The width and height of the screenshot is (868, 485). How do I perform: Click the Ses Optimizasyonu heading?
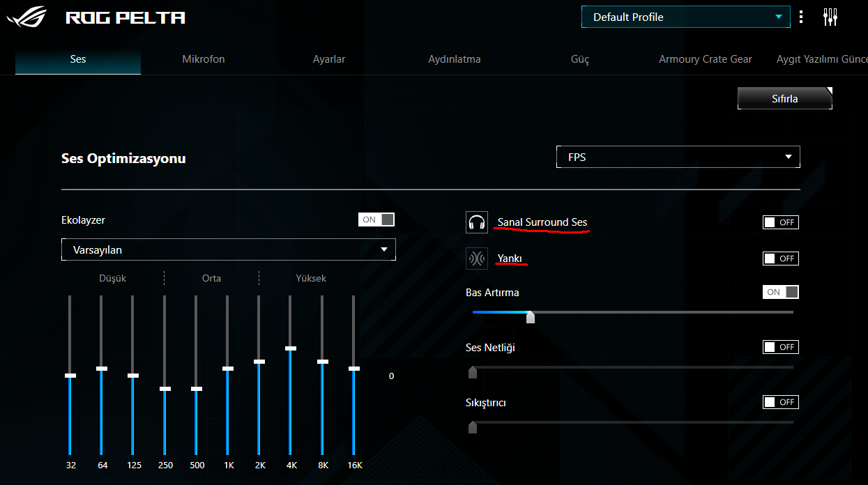(x=123, y=158)
